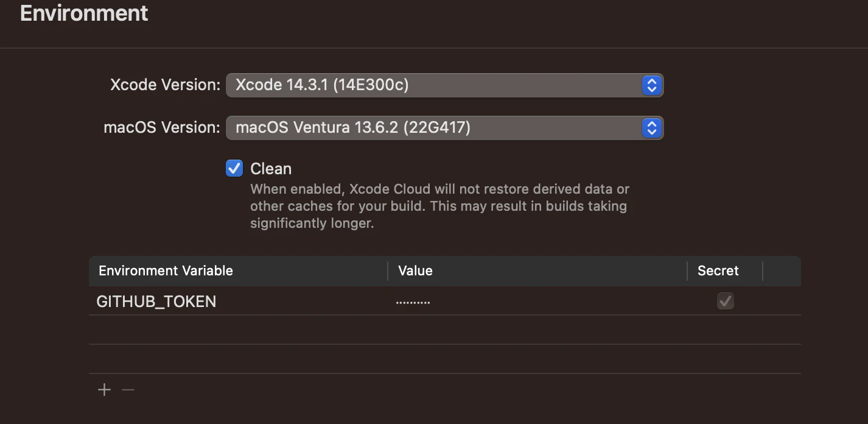Select the GITHUB_TOKEN variable name cell
Image resolution: width=868 pixels, height=424 pixels.
(x=156, y=302)
